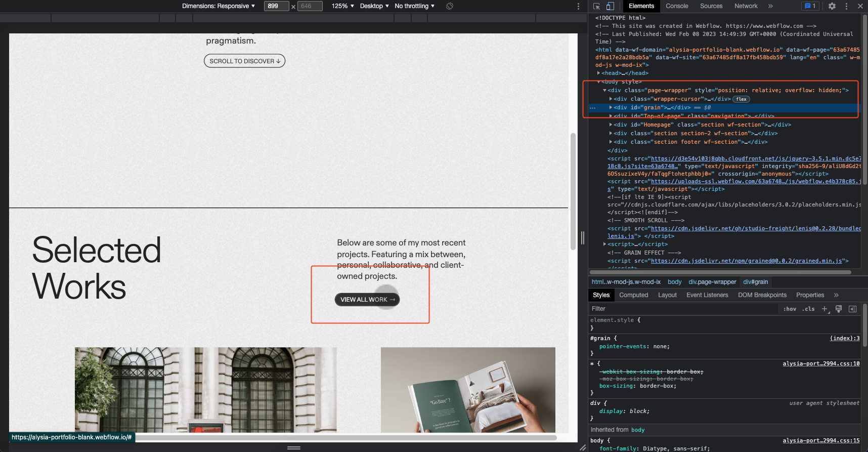868x452 pixels.
Task: Click the rotate viewport icon
Action: [450, 6]
